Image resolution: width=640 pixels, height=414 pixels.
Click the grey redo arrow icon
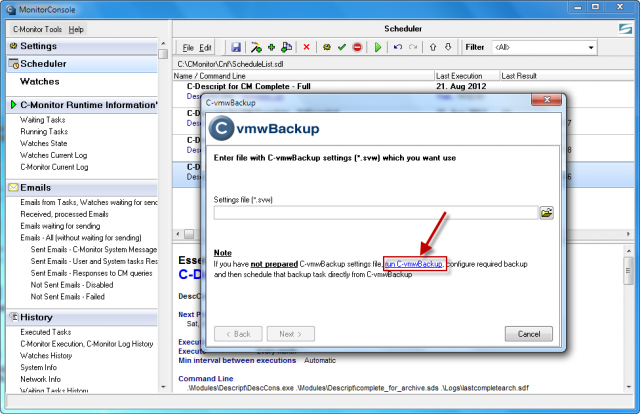click(x=413, y=47)
